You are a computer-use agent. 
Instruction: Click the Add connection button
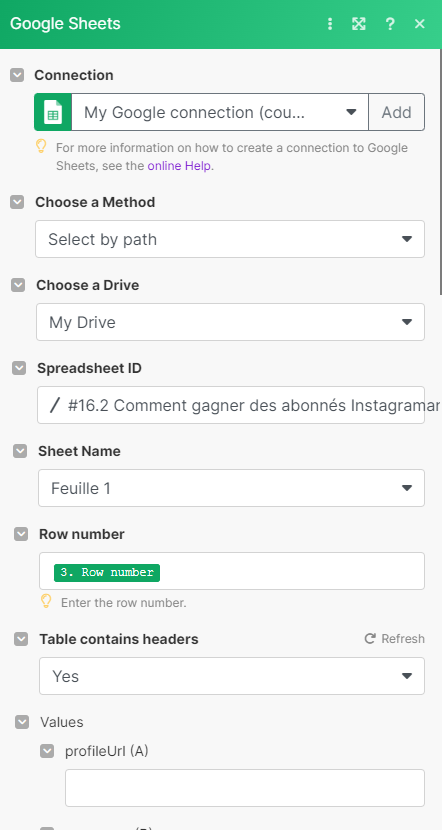click(396, 112)
